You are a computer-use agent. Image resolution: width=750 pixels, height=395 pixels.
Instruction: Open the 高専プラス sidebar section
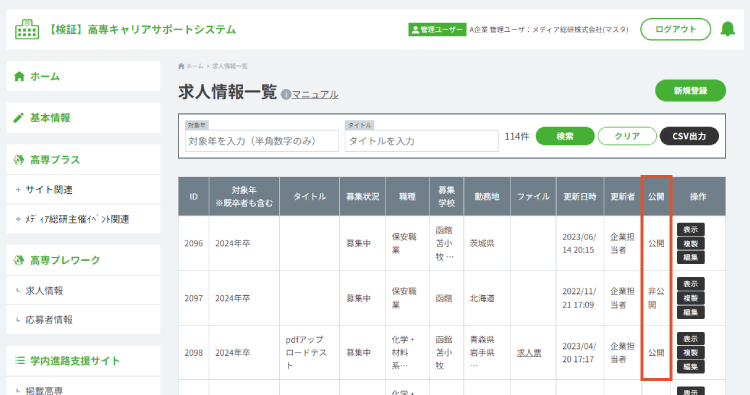point(83,160)
